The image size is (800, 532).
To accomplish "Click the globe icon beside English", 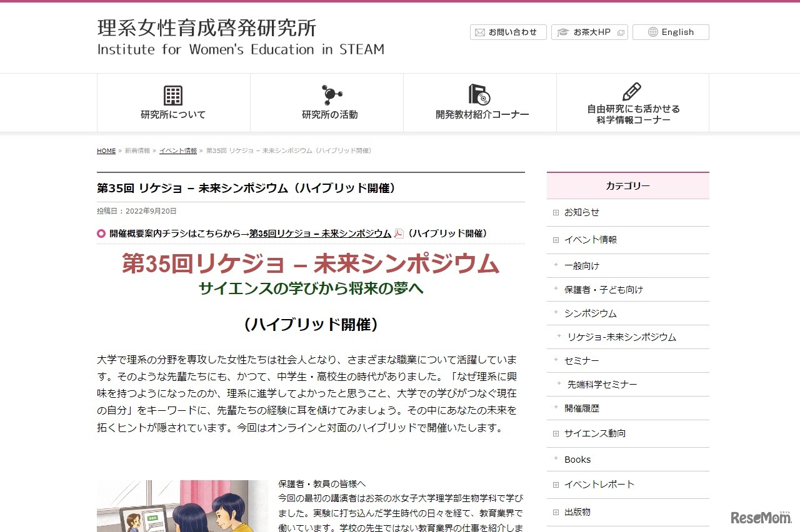I will pyautogui.click(x=653, y=32).
